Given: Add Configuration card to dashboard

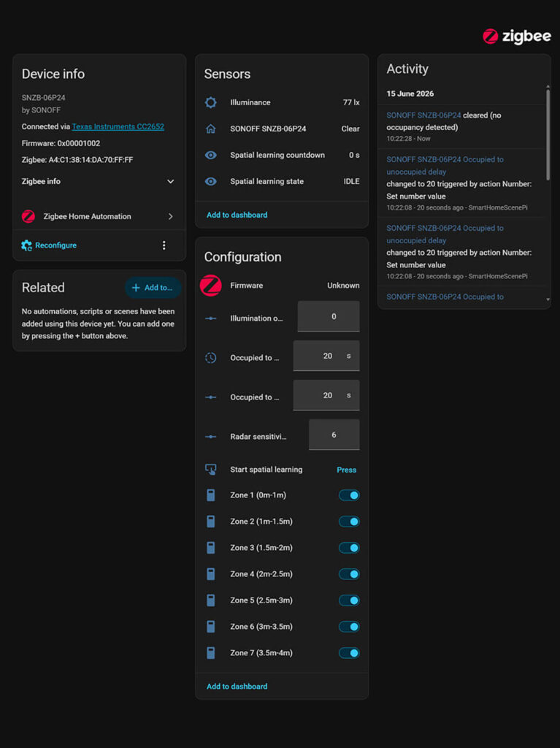Looking at the screenshot, I should (x=237, y=687).
